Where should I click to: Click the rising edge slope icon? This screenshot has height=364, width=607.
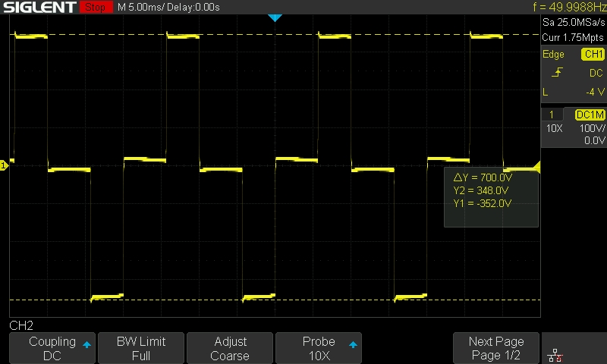click(557, 72)
